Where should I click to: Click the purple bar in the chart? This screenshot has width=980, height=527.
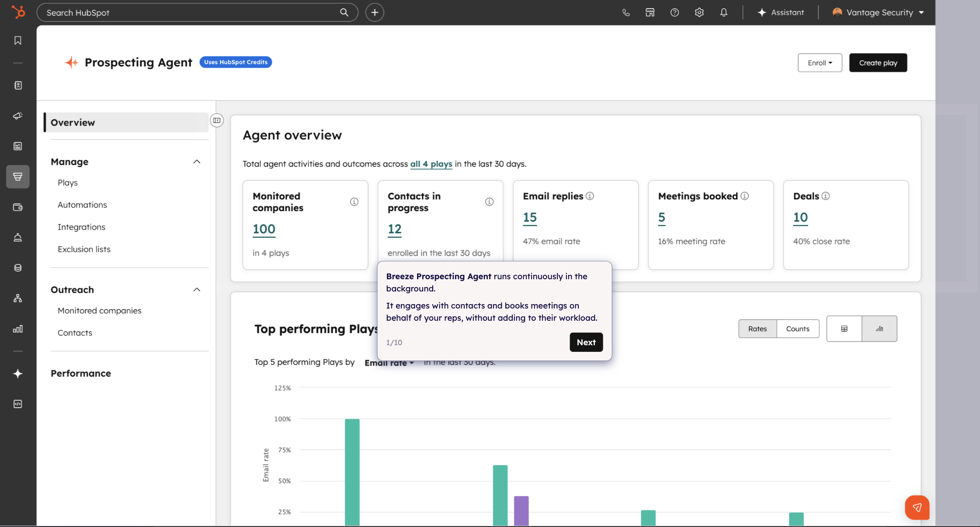pos(521,511)
